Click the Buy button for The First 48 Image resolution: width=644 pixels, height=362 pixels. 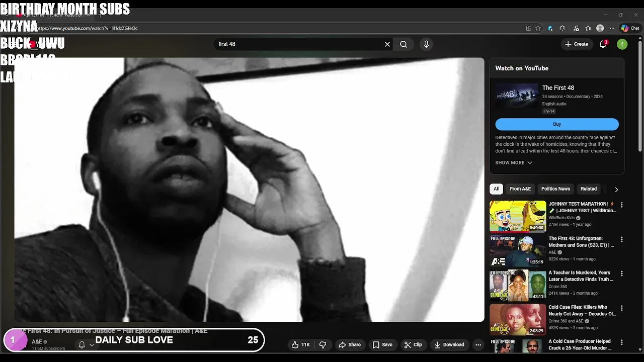click(557, 124)
